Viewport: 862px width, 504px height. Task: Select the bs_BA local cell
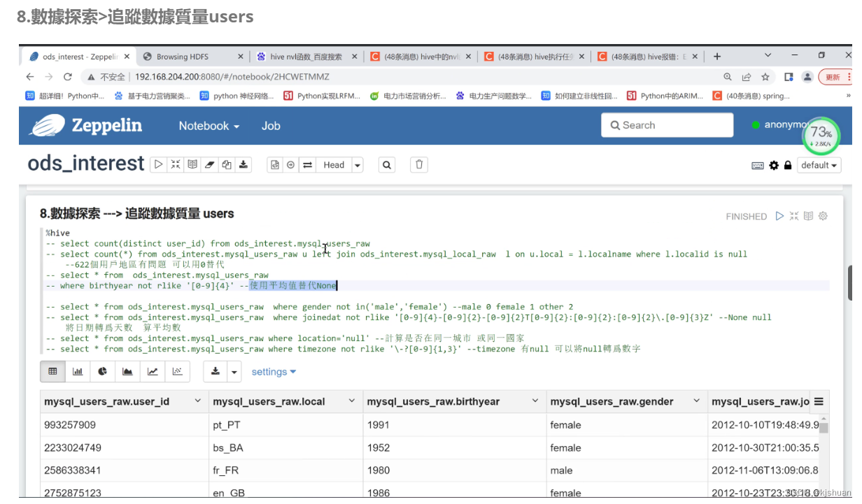click(285, 448)
